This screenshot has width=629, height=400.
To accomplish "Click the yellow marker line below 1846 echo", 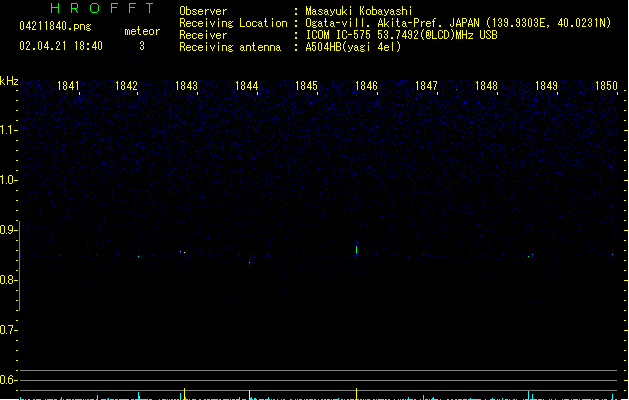I will click(x=356, y=394).
